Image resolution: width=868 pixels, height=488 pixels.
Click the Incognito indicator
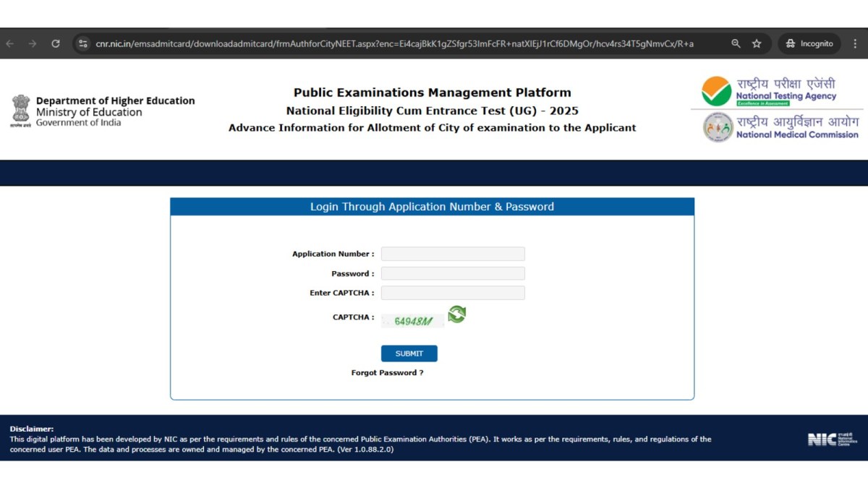coord(809,43)
